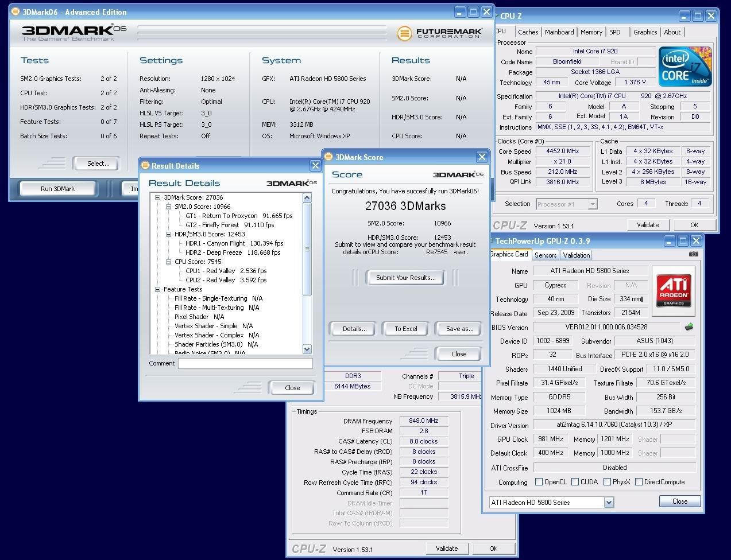
Task: Select Fill Rate - Single-Texturing row
Action: click(218, 298)
